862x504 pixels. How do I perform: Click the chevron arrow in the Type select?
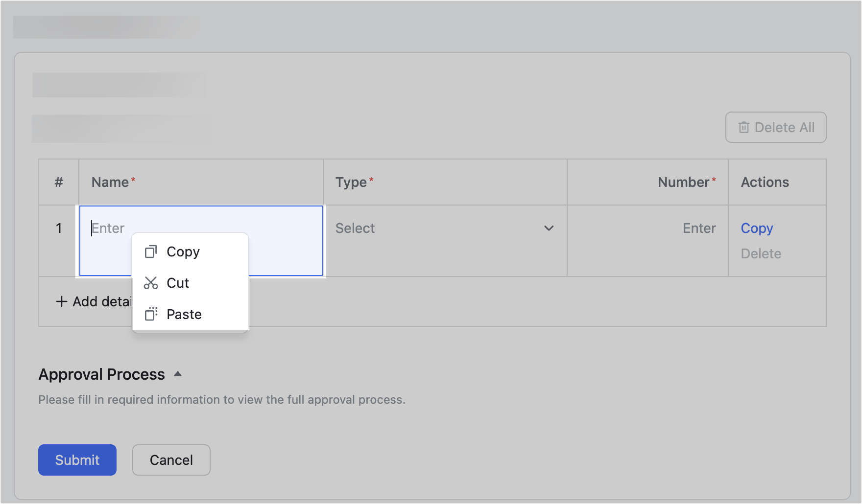pos(549,228)
